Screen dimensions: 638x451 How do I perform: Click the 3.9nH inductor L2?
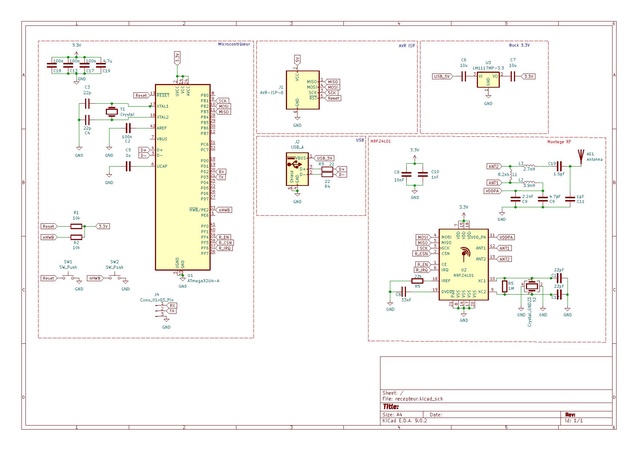pos(529,183)
